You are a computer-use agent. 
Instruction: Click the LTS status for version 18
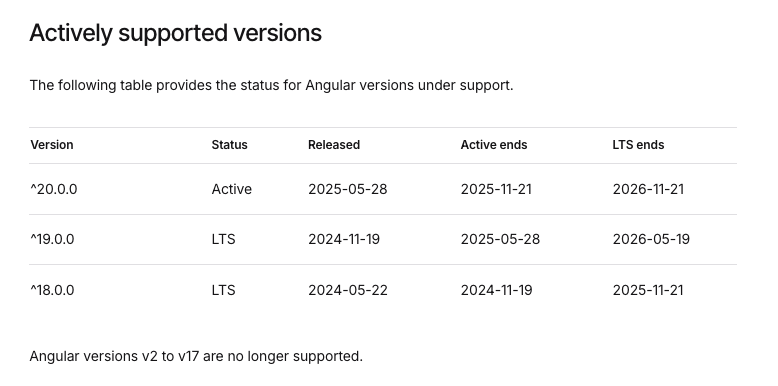click(223, 290)
